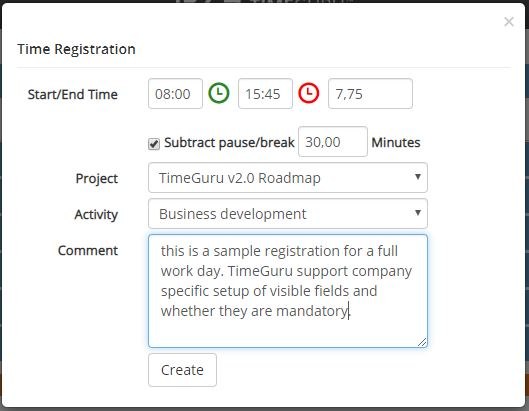Place cursor in the Comment text area
This screenshot has height=411, width=529.
288,291
